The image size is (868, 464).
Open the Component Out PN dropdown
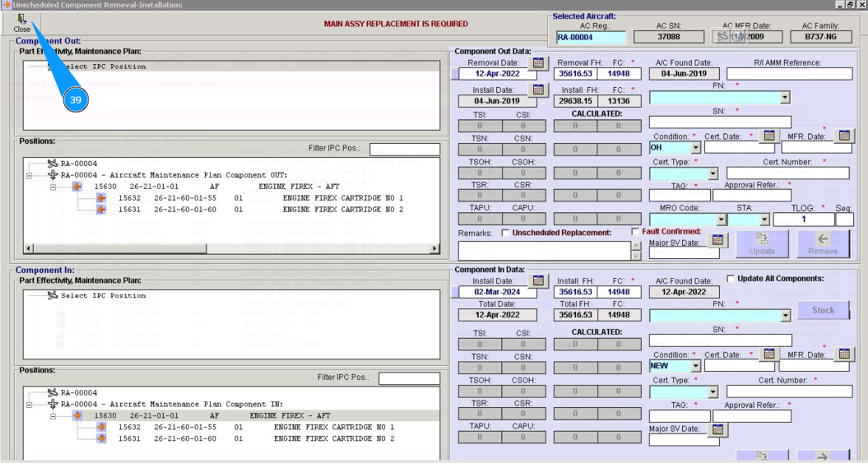(785, 97)
